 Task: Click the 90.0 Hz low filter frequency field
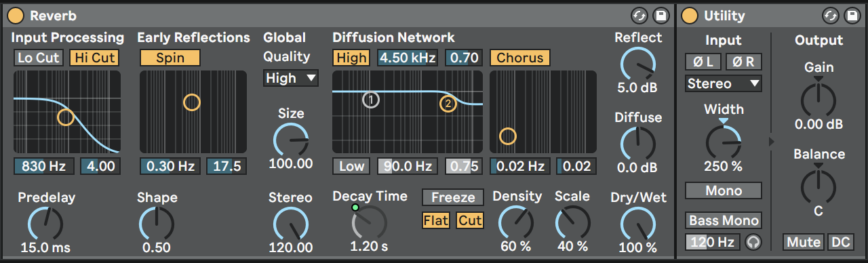(x=408, y=166)
